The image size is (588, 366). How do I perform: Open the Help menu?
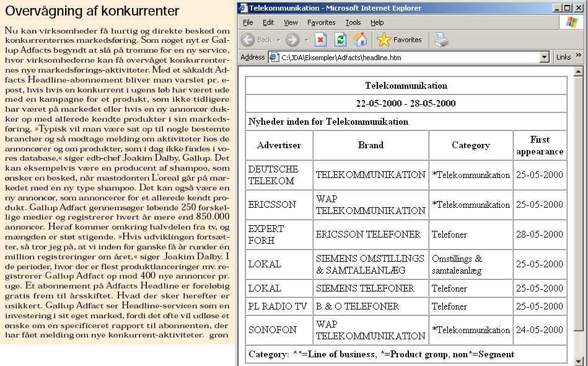(x=377, y=22)
